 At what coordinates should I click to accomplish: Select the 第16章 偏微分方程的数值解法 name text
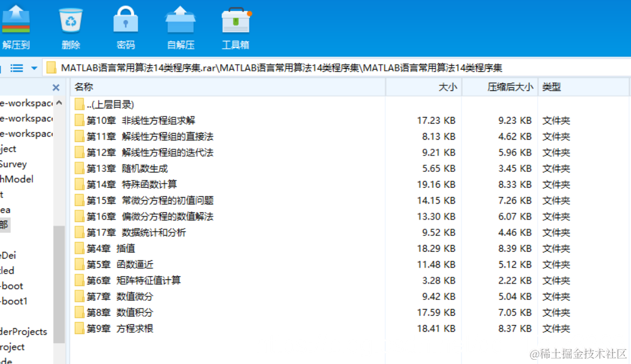click(150, 216)
